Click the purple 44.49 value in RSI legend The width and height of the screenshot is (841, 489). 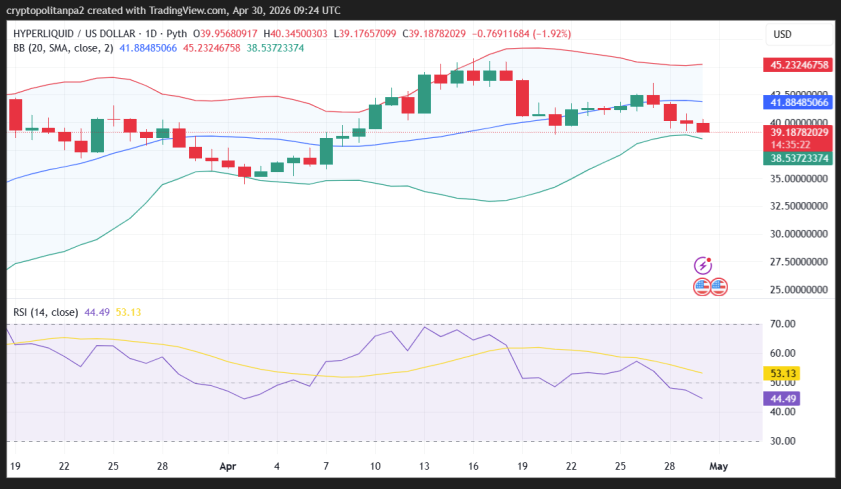(x=97, y=312)
